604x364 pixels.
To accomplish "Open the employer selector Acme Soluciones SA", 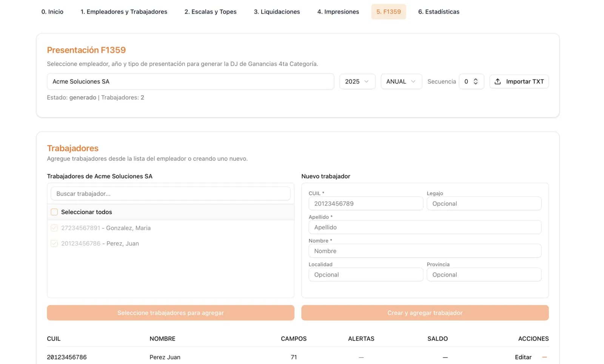I will [190, 82].
